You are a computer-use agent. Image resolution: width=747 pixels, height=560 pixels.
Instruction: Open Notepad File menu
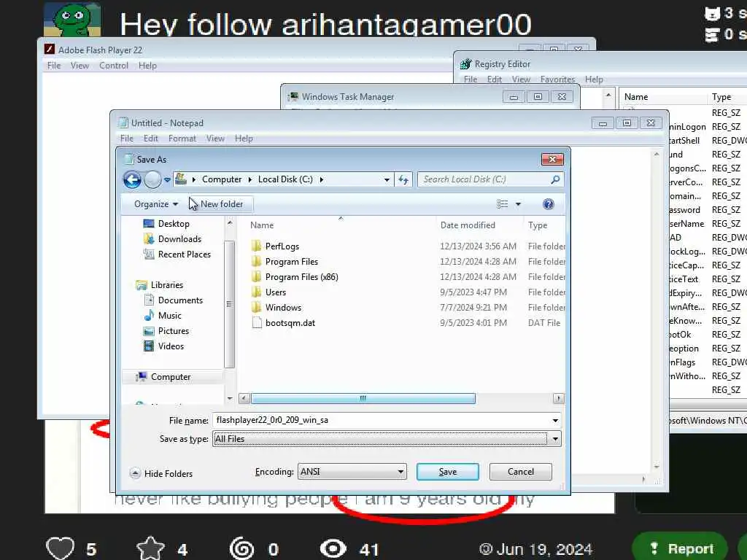(x=127, y=139)
